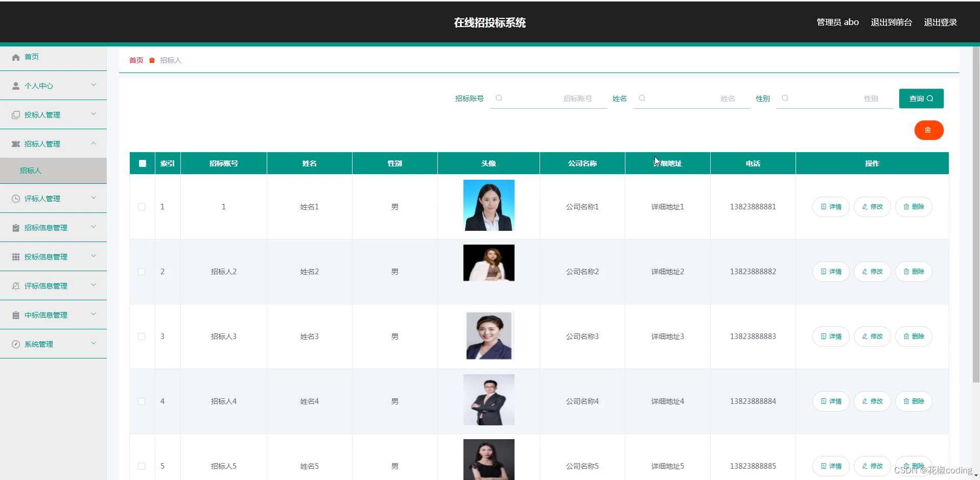Click the search icon in 姓名 field

point(642,98)
